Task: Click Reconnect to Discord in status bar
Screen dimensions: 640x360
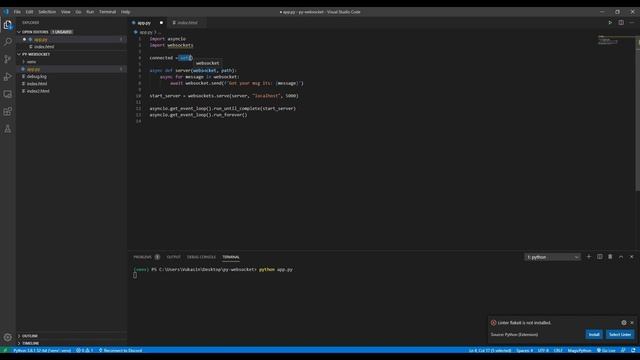Action: tap(120, 350)
